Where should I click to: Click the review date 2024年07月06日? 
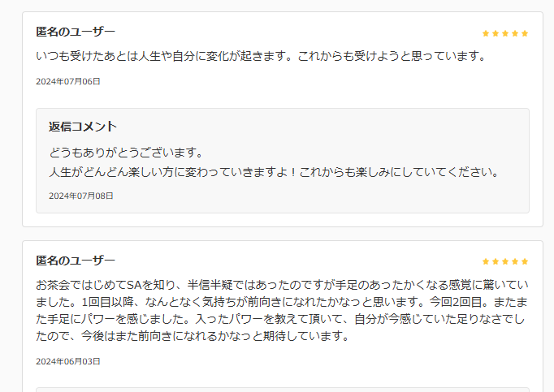click(68, 81)
